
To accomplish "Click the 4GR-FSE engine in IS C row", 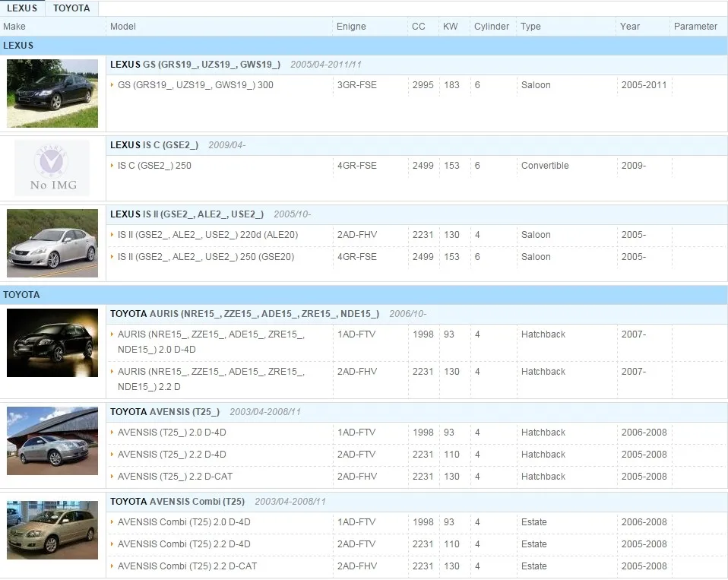I will [357, 165].
